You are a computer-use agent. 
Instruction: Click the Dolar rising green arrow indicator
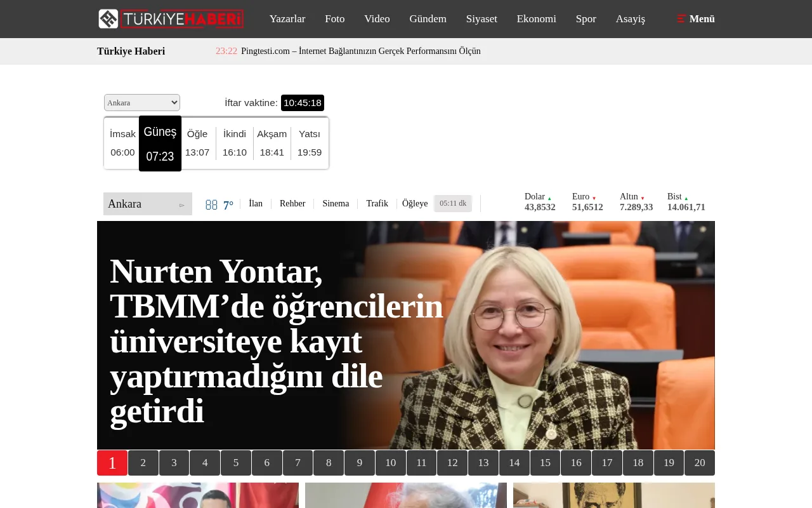coord(549,197)
